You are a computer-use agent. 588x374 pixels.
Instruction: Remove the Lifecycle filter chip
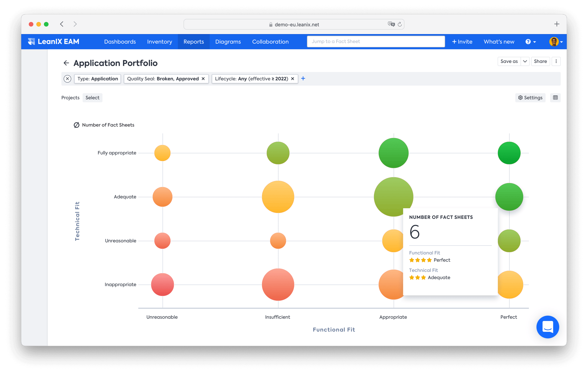click(x=292, y=79)
